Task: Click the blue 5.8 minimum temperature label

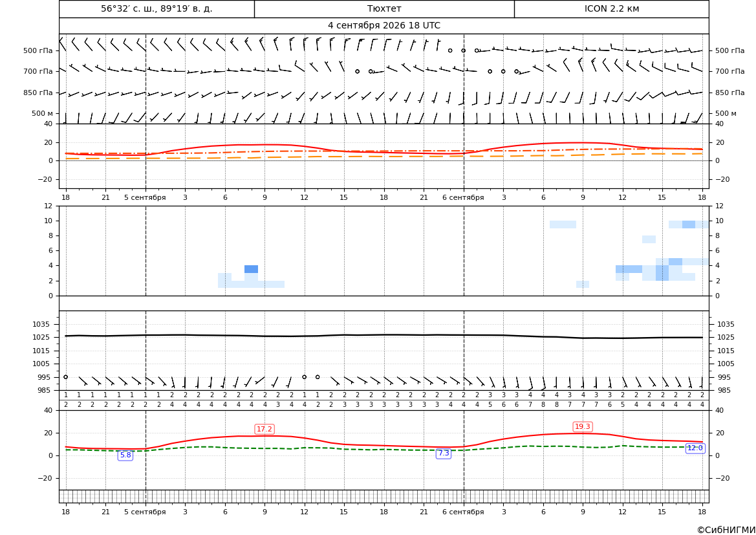Action: (125, 455)
